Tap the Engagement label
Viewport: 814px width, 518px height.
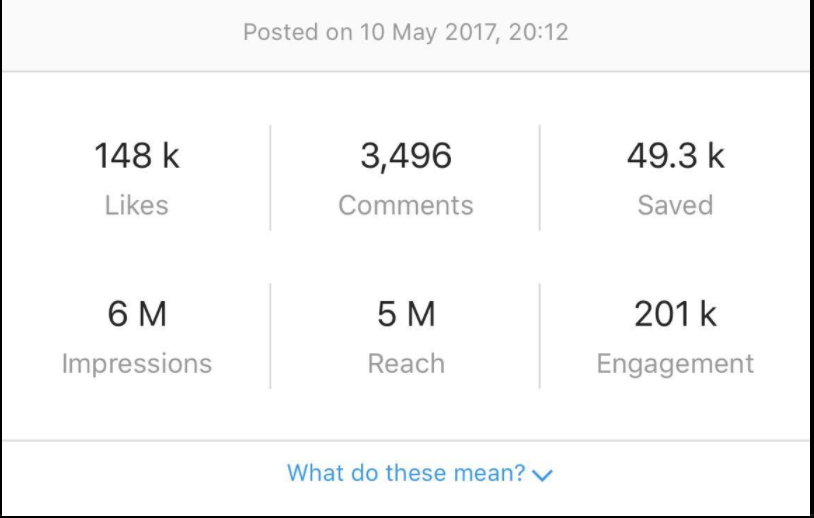pos(675,364)
